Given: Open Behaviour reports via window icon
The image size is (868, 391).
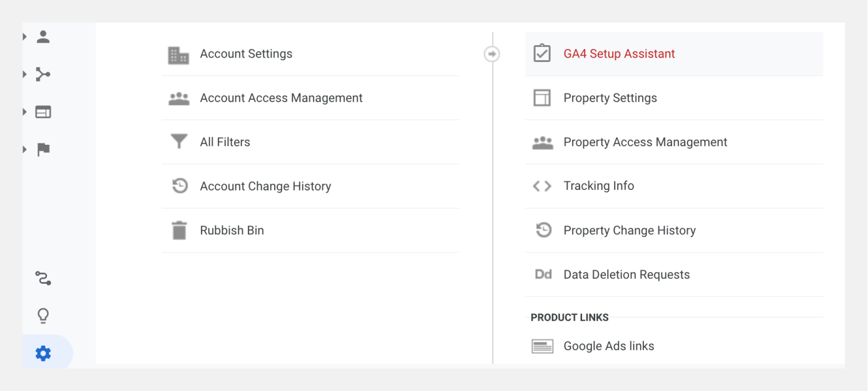Looking at the screenshot, I should pos(43,112).
